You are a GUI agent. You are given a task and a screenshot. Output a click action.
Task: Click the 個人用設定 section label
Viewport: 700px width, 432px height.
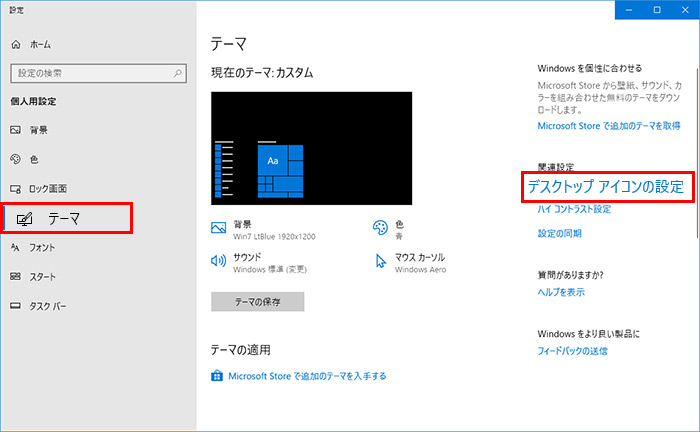pos(33,101)
